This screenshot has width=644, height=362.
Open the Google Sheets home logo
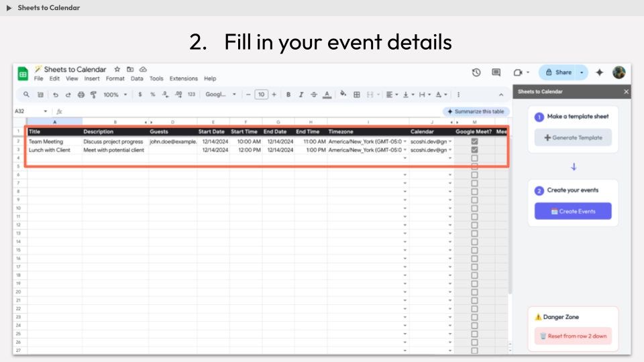point(23,74)
